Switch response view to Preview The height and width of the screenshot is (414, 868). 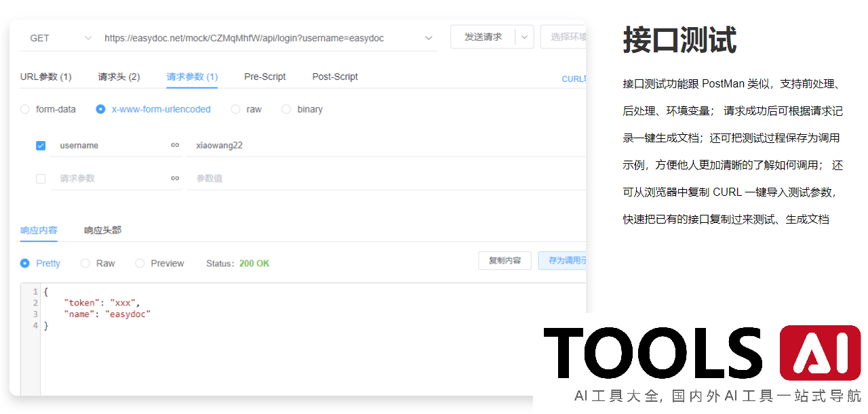pos(140,263)
